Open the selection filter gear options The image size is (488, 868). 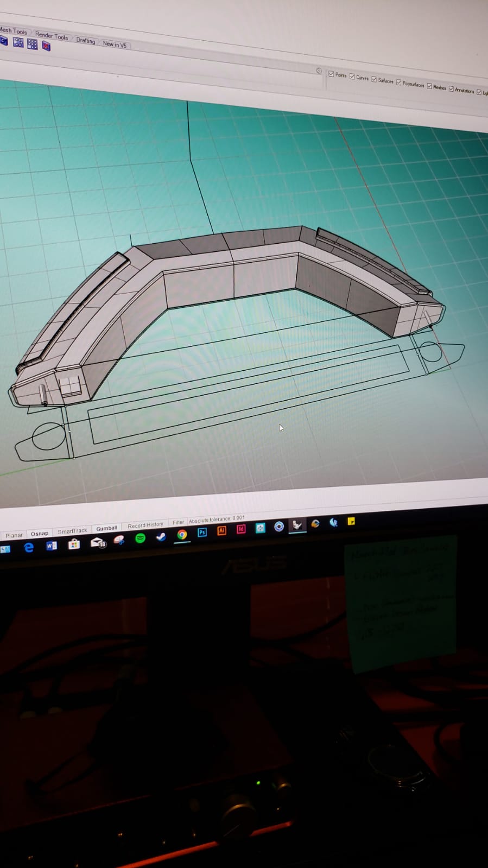pos(319,71)
